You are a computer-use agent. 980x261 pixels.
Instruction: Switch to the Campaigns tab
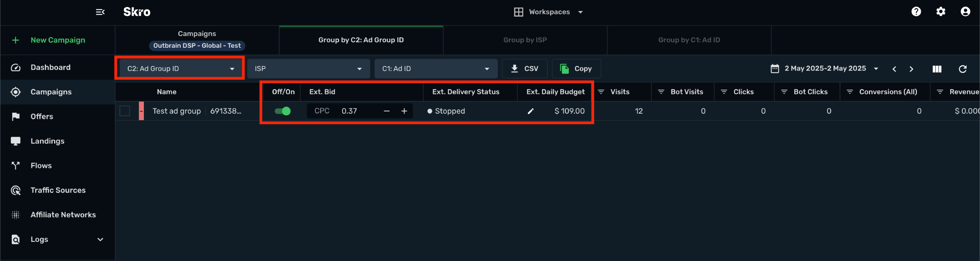coord(197,40)
